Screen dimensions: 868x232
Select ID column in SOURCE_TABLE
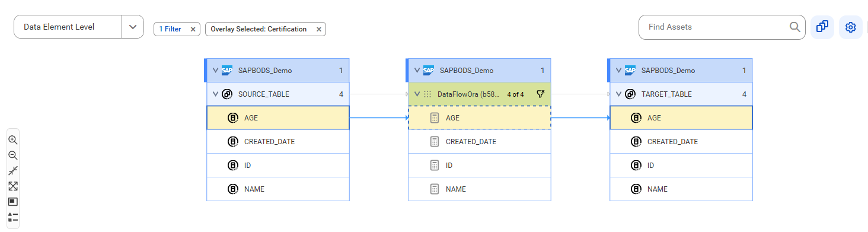278,165
